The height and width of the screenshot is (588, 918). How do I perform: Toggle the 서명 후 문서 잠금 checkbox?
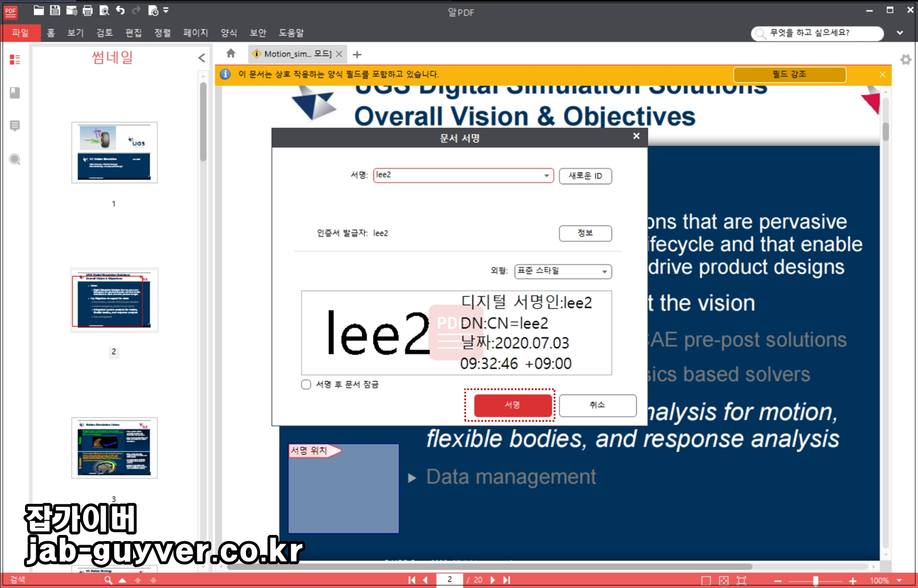[x=306, y=385]
